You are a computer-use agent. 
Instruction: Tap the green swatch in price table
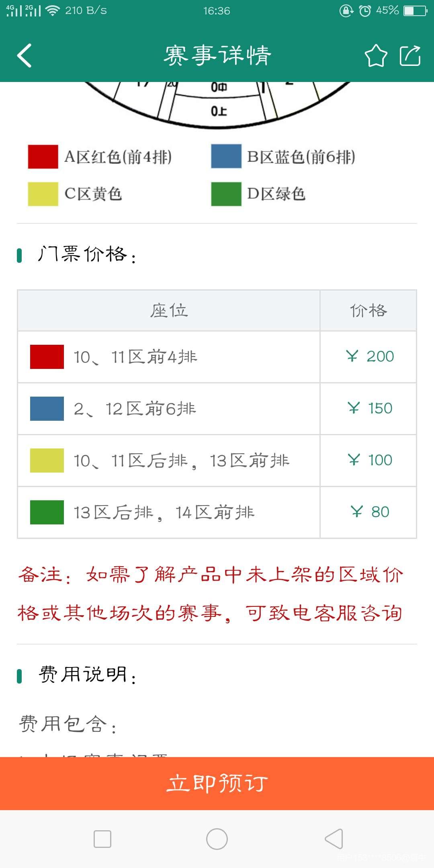pyautogui.click(x=47, y=512)
